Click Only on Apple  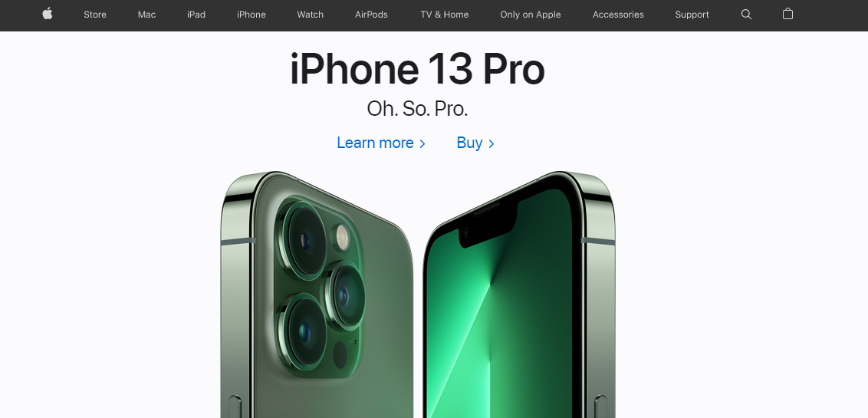tap(531, 15)
